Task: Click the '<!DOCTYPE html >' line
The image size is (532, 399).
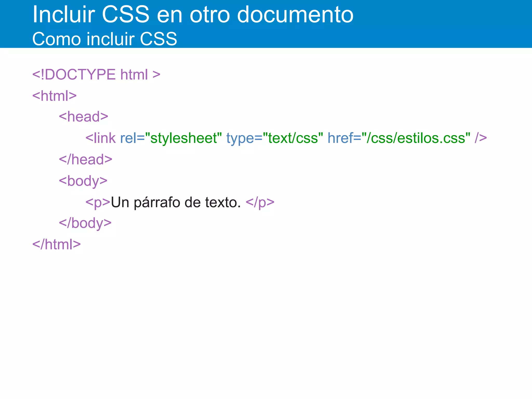Action: tap(96, 75)
